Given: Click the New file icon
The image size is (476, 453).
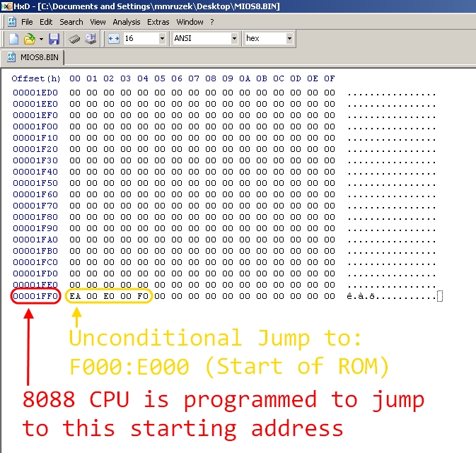Looking at the screenshot, I should [13, 39].
